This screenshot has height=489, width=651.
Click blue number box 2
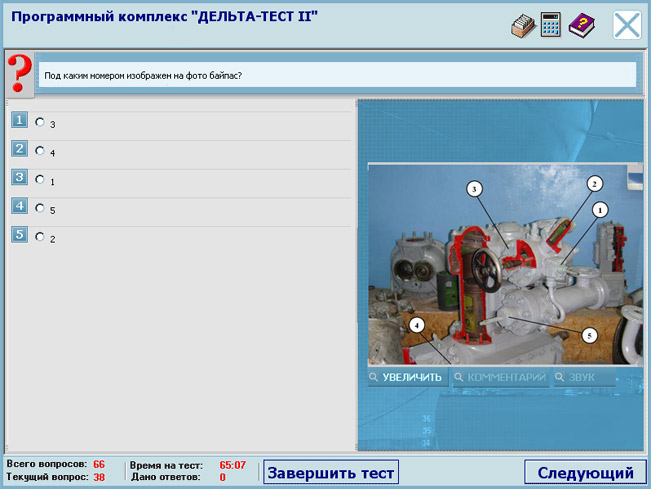19,149
